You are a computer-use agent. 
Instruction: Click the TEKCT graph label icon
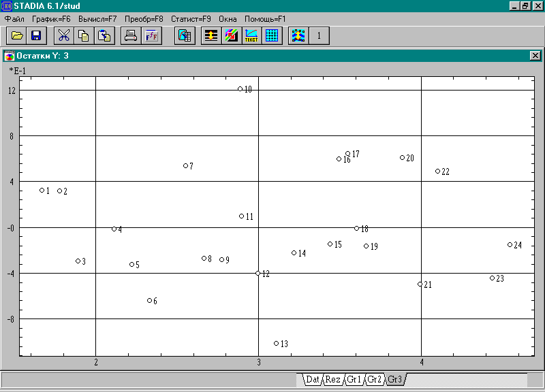tap(251, 35)
